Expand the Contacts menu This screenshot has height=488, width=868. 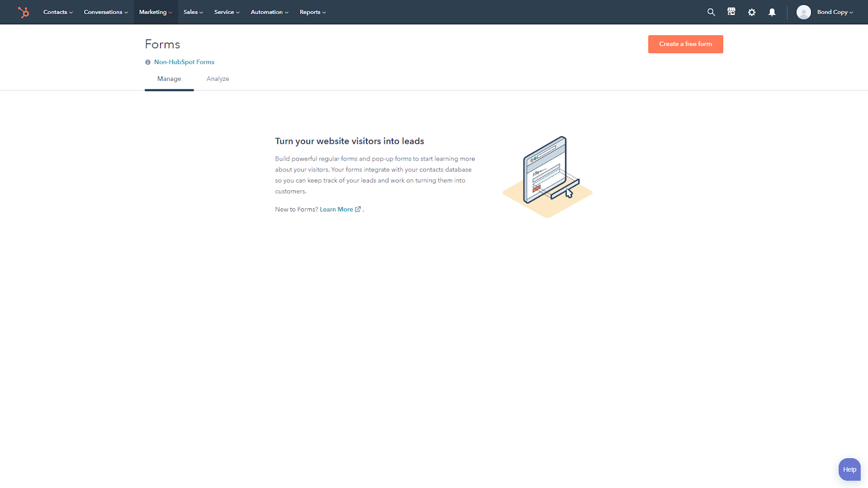(x=58, y=12)
